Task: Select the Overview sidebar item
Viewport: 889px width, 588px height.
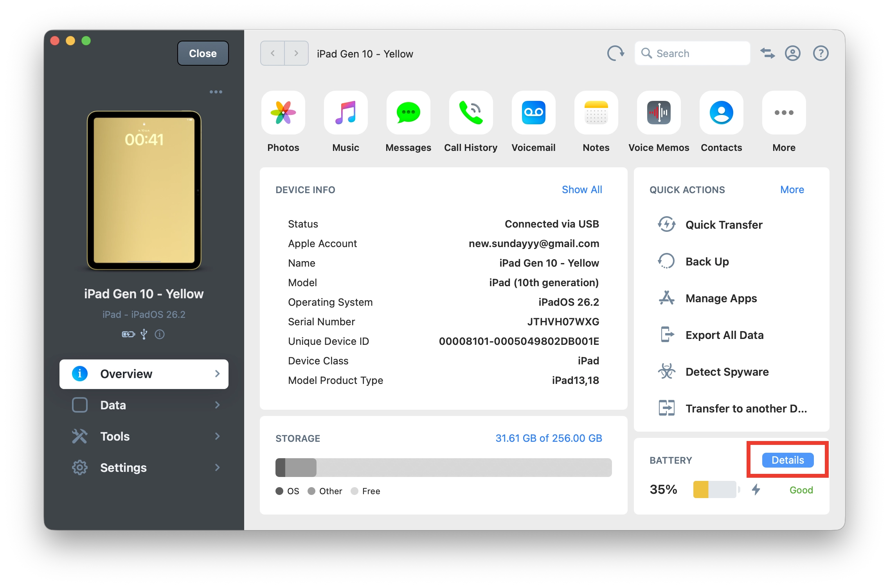Action: click(x=144, y=374)
